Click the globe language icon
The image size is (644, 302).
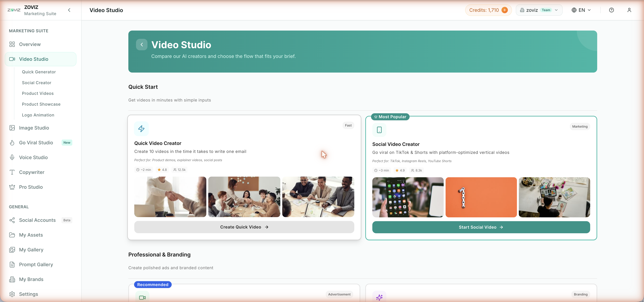click(574, 10)
